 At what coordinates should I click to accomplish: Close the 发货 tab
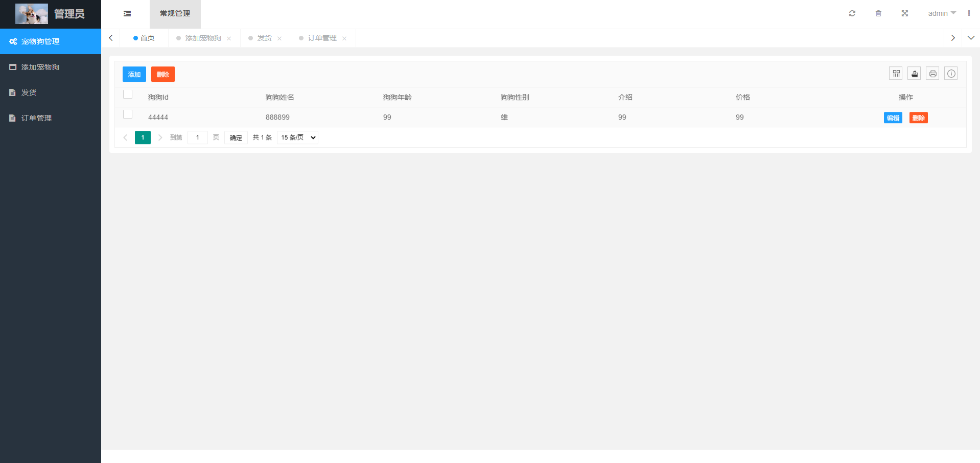click(x=279, y=38)
